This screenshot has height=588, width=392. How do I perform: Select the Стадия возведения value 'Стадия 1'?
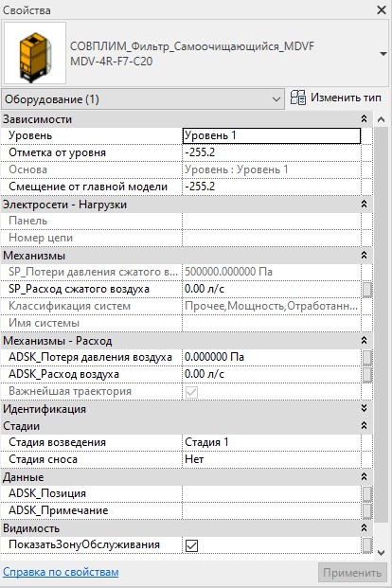click(272, 442)
